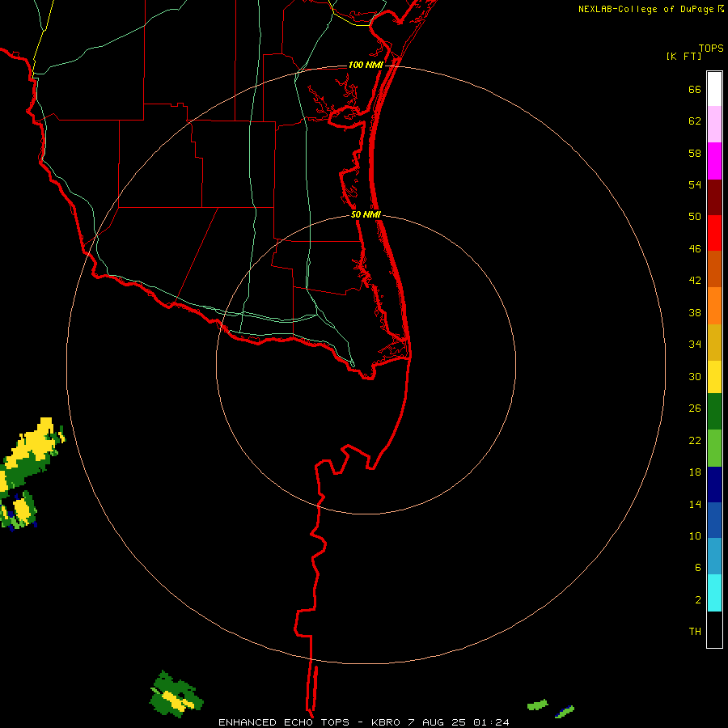The height and width of the screenshot is (728, 728).
Task: Click the cyan 2 kft legend swatch
Action: coord(714,593)
